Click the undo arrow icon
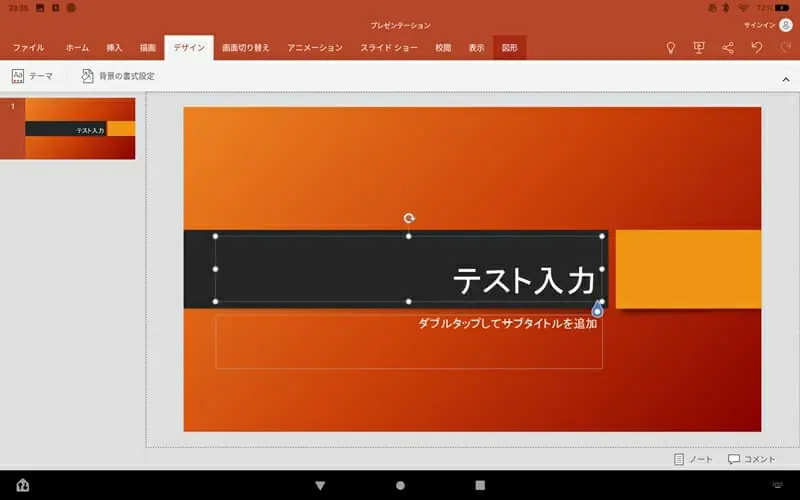This screenshot has width=800, height=500. pos(757,47)
